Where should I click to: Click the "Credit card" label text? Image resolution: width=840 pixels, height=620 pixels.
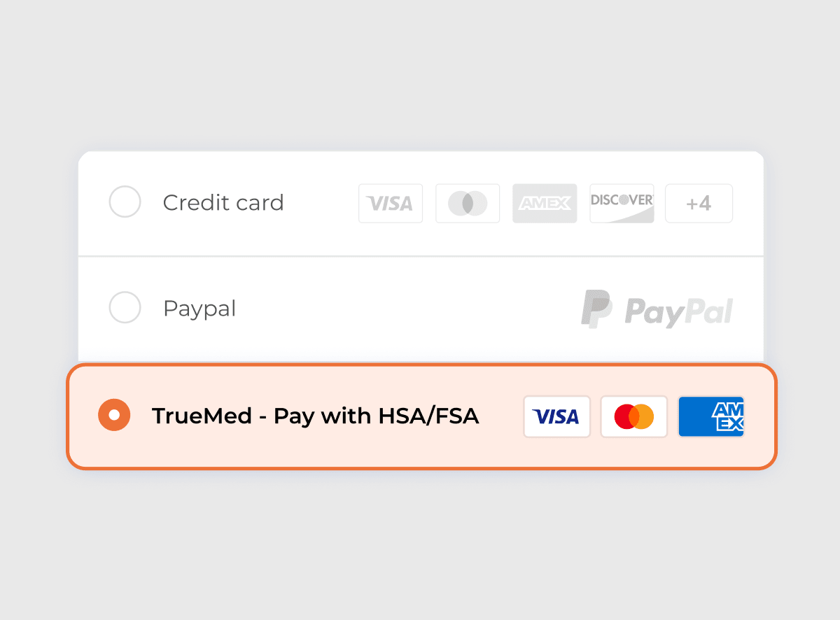[x=223, y=203]
